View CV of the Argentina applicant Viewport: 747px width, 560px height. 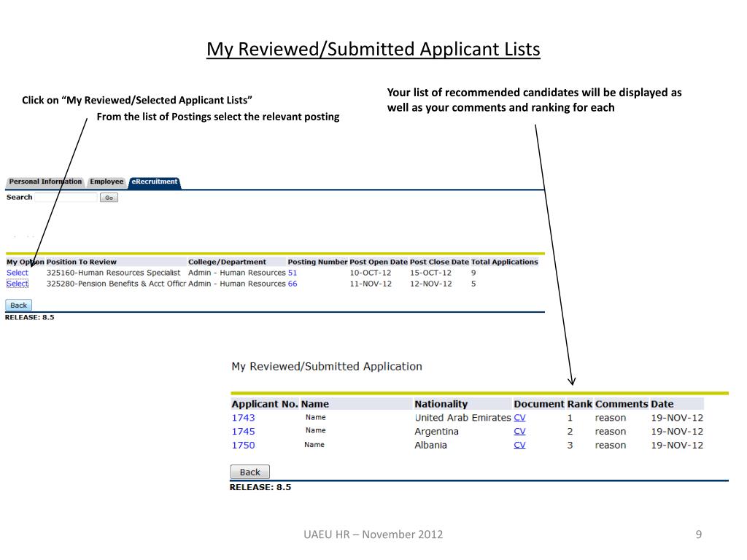(519, 431)
